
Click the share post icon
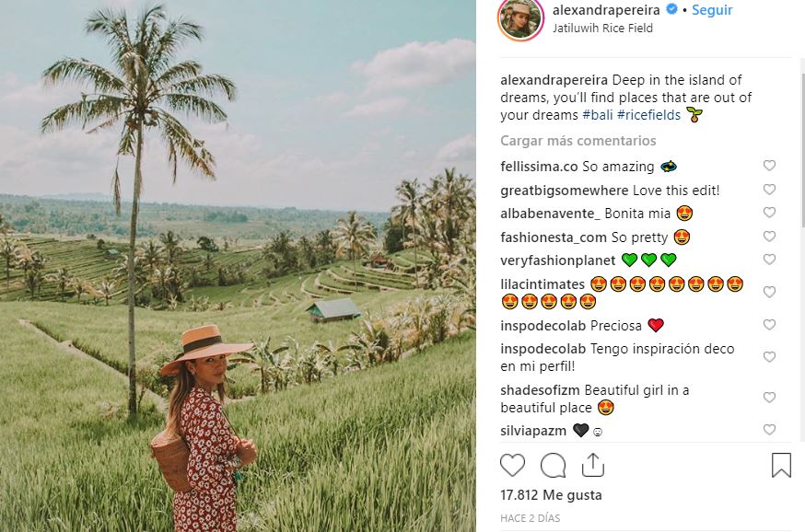point(593,465)
